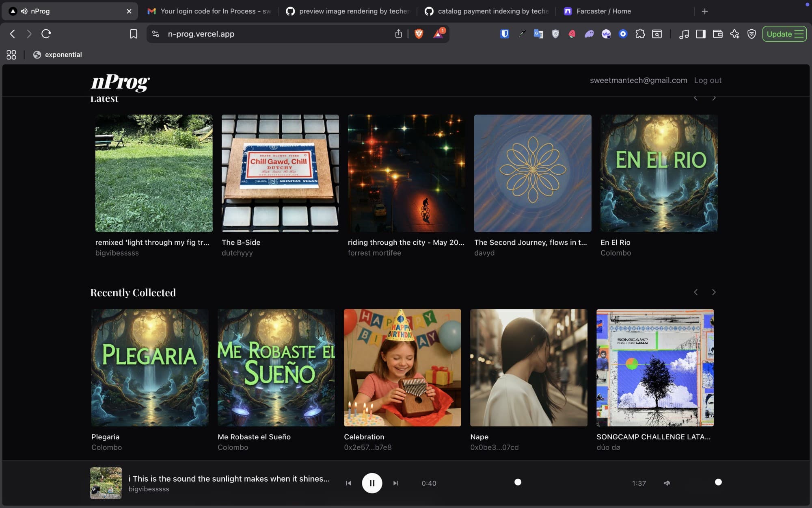Viewport: 812px width, 508px height.
Task: Select the eyedropper color picker in the toolbar
Action: [521, 34]
